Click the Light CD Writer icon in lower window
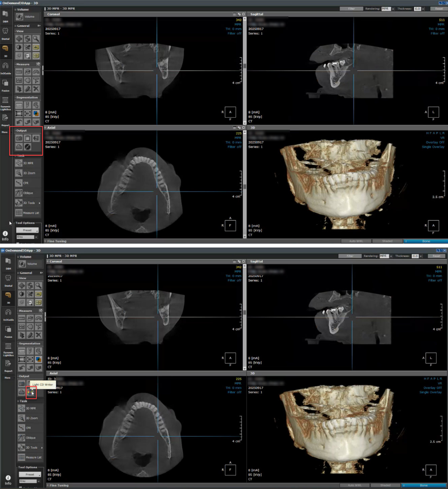 coord(30,392)
